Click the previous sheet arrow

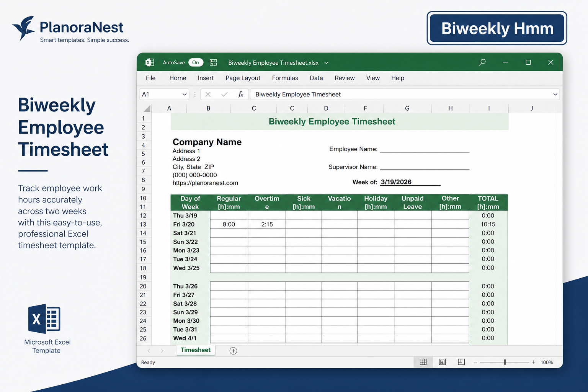click(x=149, y=351)
